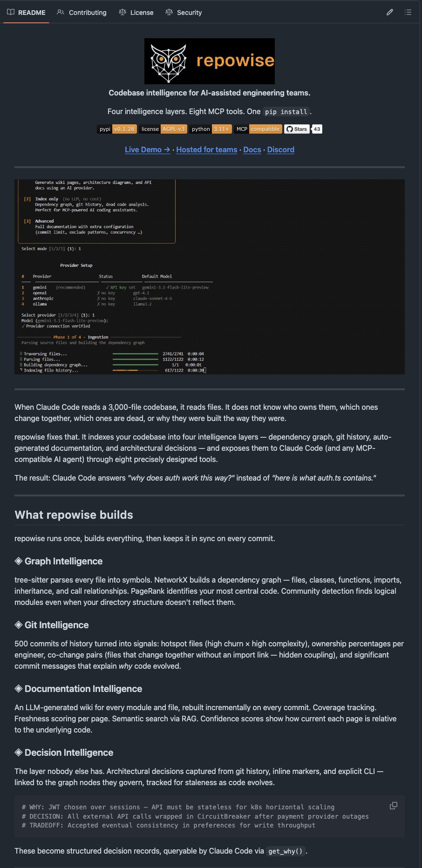Follow the Hosted for teams link

pyautogui.click(x=207, y=149)
